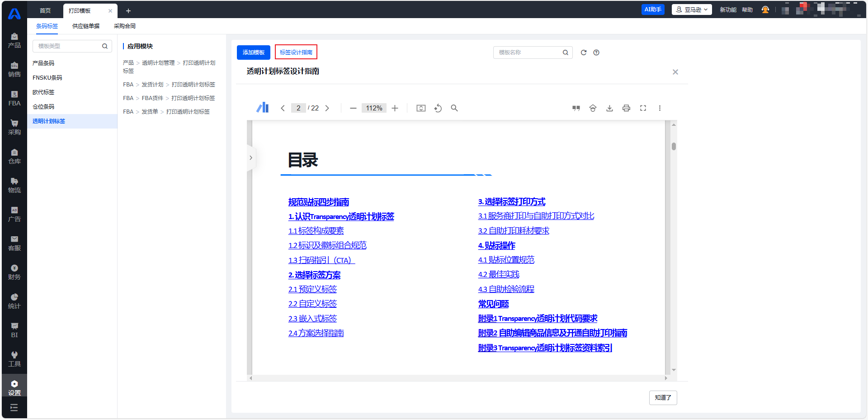
Task: Click the refresh icon beside template search
Action: point(584,52)
